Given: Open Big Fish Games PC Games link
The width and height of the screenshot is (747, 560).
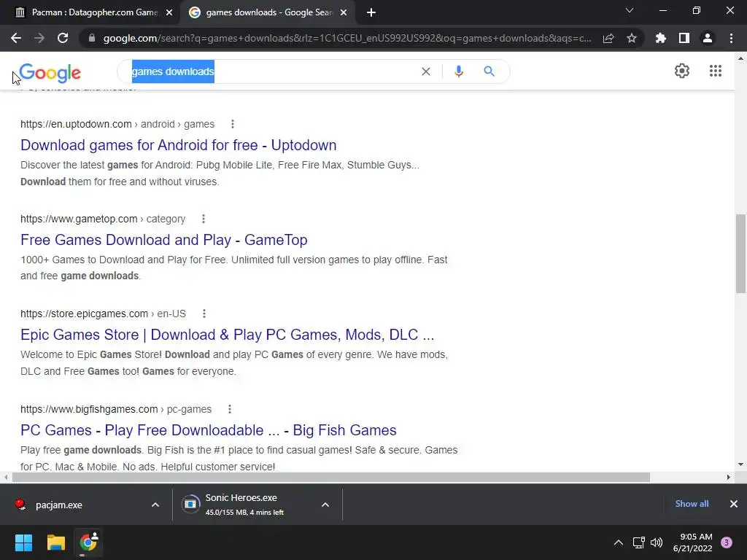Looking at the screenshot, I should (208, 430).
